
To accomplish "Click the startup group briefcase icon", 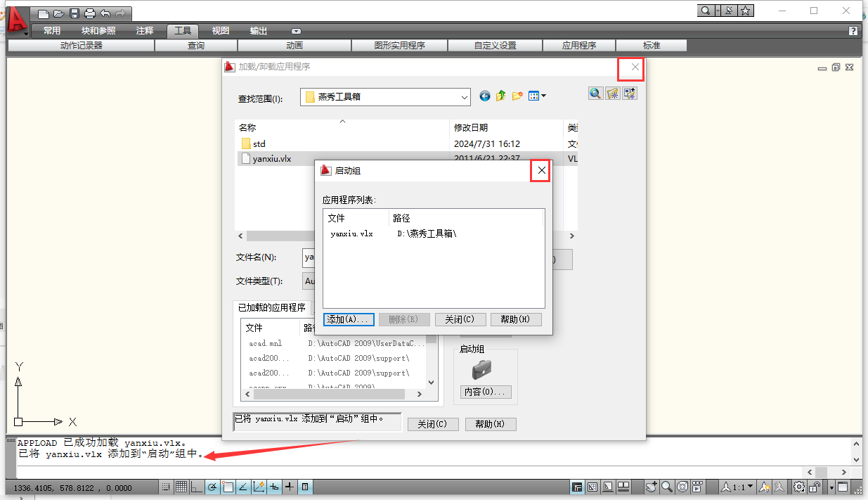I will click(481, 369).
